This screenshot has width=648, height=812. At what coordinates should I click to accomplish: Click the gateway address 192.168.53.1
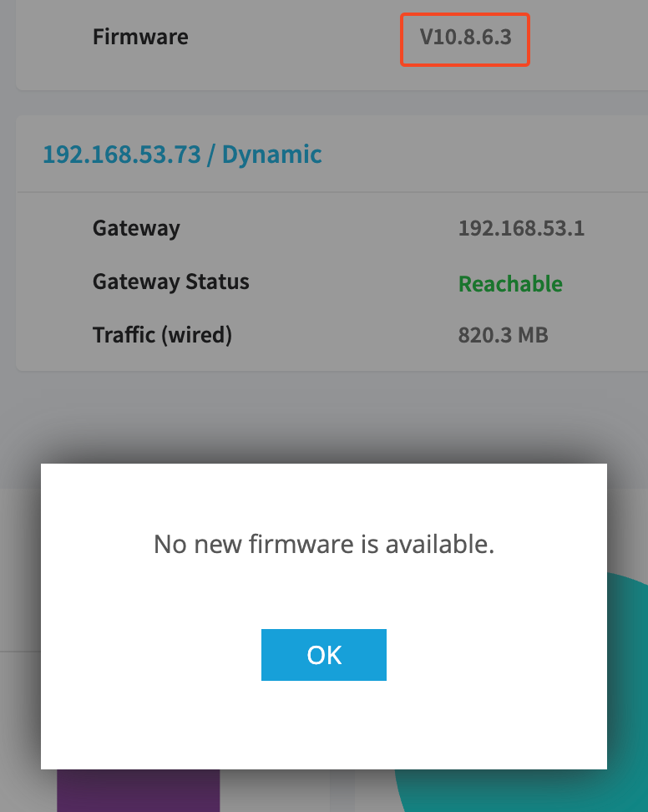point(521,228)
